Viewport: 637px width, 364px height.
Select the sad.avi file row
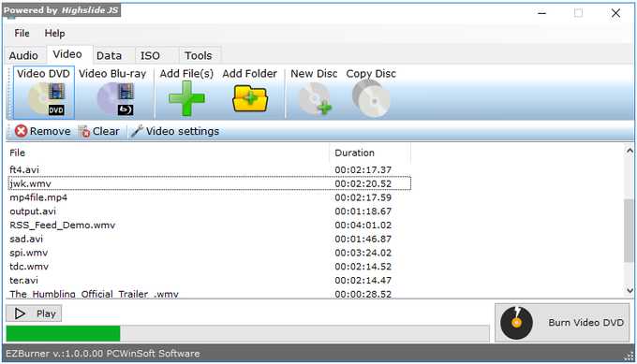(x=209, y=239)
